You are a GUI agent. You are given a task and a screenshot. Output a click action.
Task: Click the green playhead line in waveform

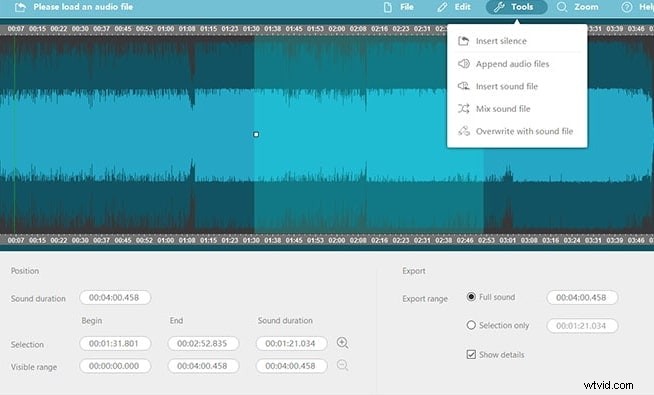[x=15, y=134]
